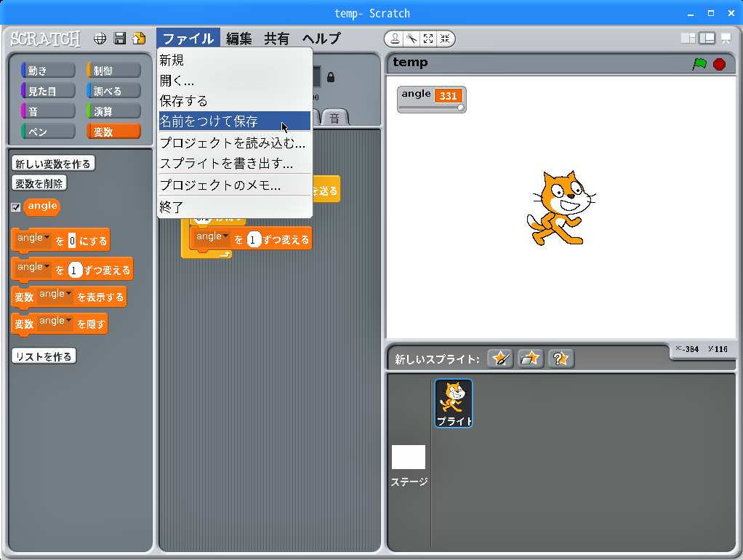Open the 調べる block category
743x560 pixels.
113,91
